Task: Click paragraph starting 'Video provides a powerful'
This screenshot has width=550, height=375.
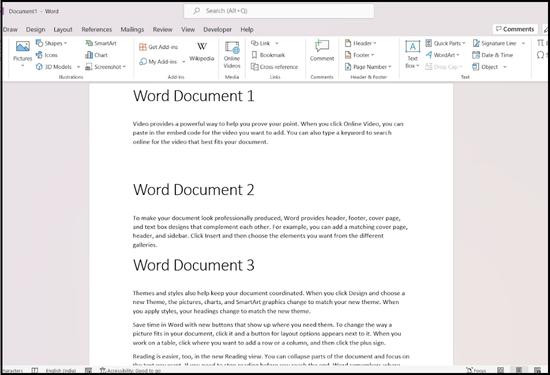Action: 268,133
